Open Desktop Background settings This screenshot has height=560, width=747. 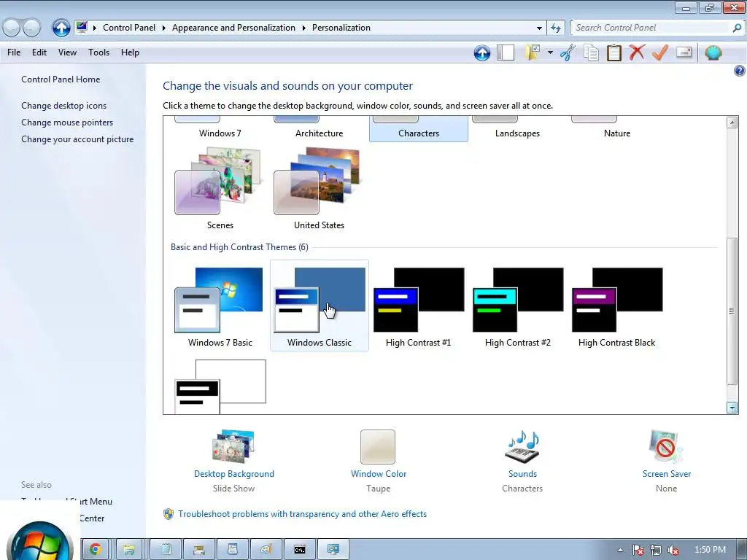coord(234,461)
